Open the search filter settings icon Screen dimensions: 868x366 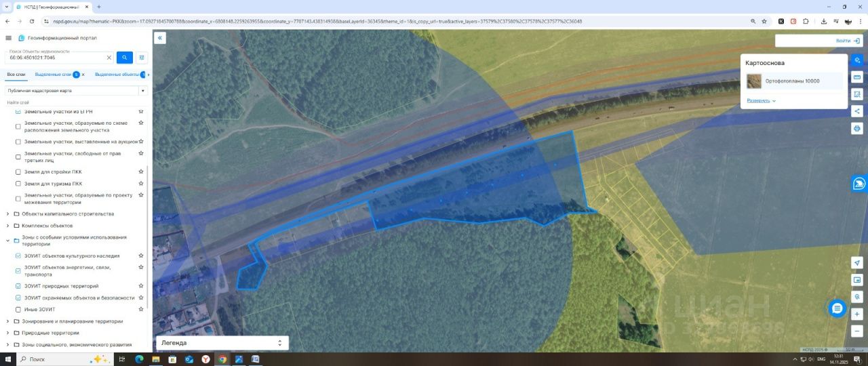click(142, 58)
